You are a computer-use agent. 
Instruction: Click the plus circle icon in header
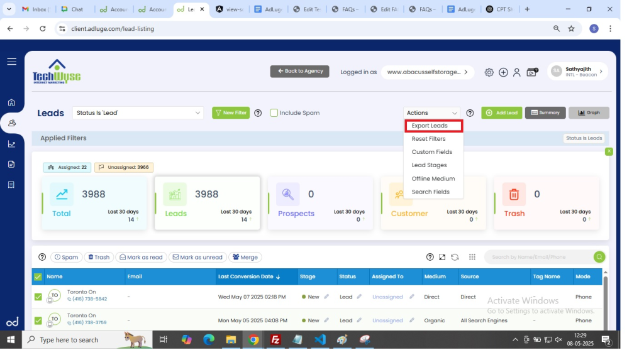[x=503, y=72]
